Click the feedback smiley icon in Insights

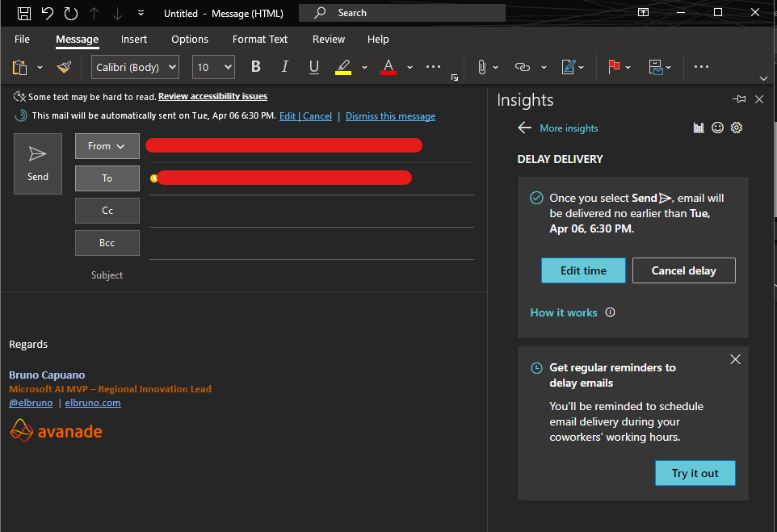(717, 128)
